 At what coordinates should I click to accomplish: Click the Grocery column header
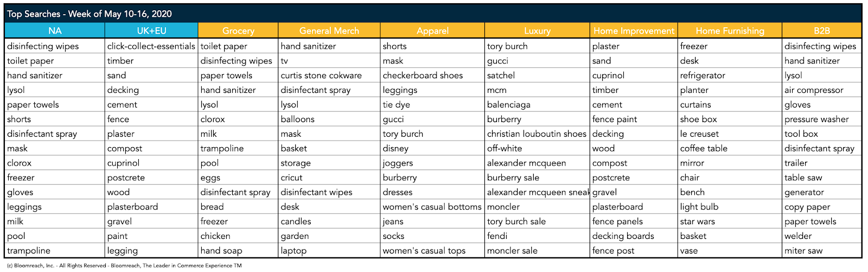coord(238,30)
